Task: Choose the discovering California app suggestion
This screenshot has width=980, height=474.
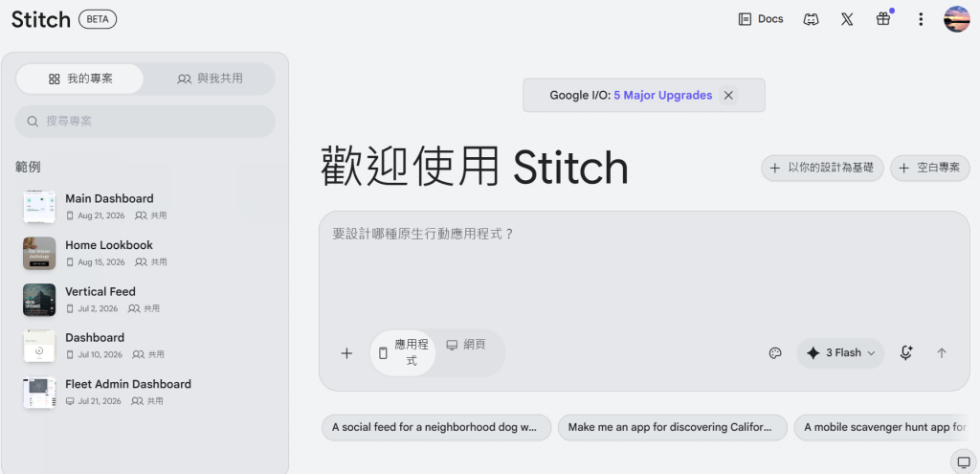Action: (673, 427)
